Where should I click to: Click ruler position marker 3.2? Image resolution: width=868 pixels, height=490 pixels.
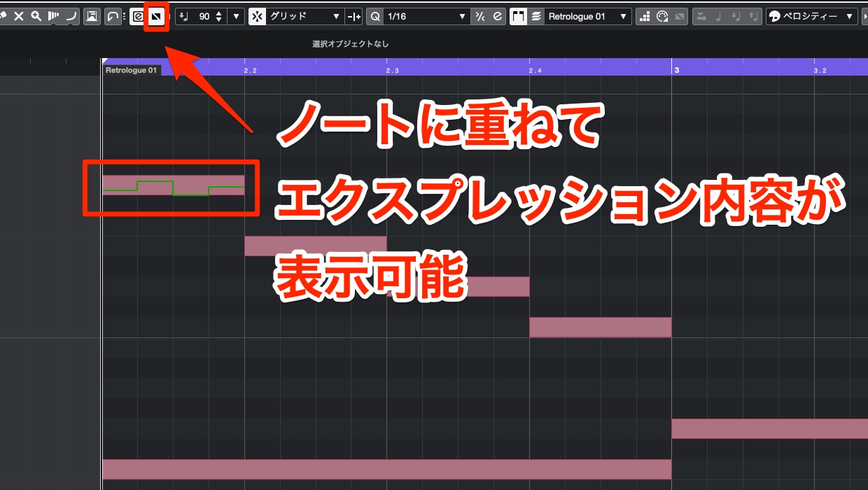click(820, 71)
